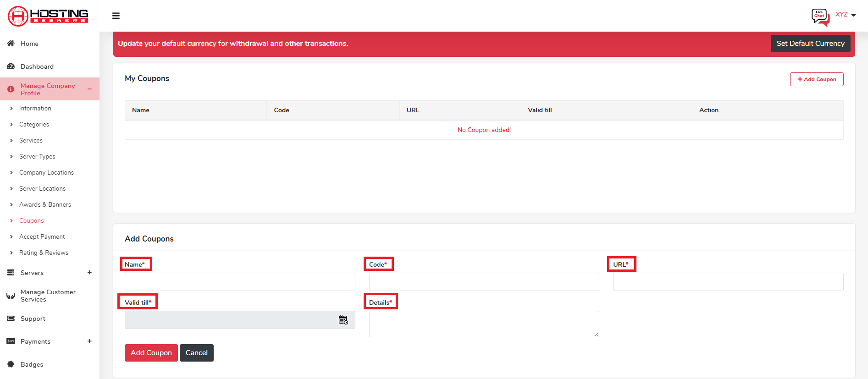
Task: Click the Manage Customer Services handshake icon
Action: pos(11,296)
